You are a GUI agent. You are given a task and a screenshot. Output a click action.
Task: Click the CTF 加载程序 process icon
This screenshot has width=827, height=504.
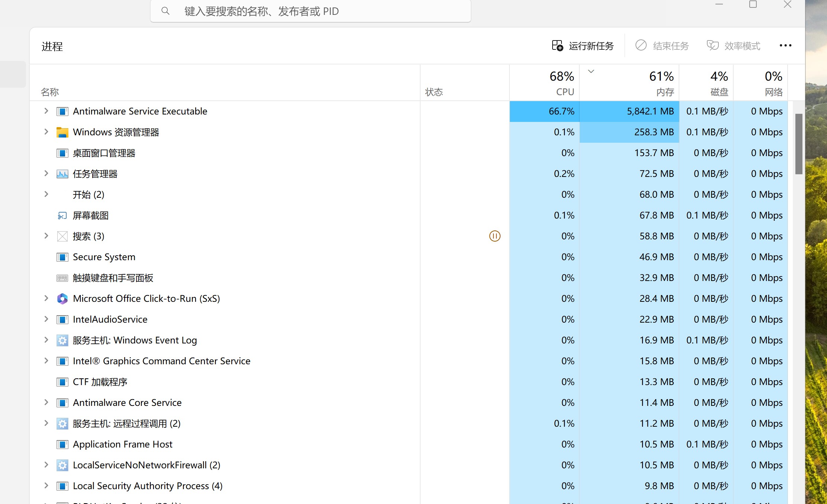[62, 382]
